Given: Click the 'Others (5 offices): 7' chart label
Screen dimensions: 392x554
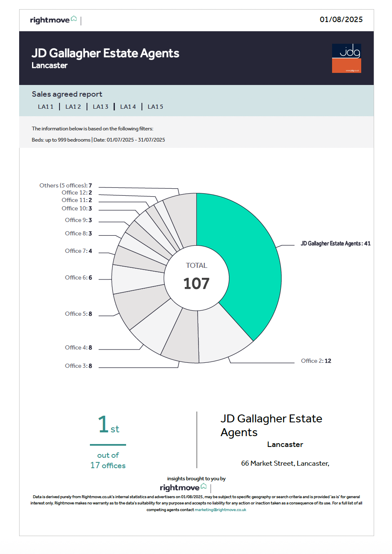Looking at the screenshot, I should [66, 185].
